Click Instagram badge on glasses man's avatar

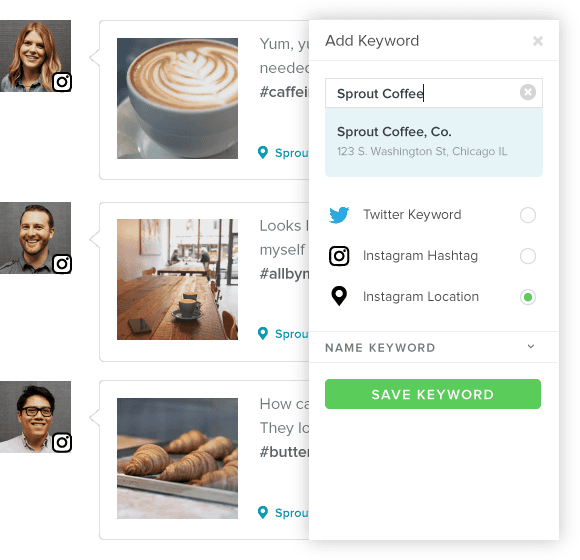62,442
